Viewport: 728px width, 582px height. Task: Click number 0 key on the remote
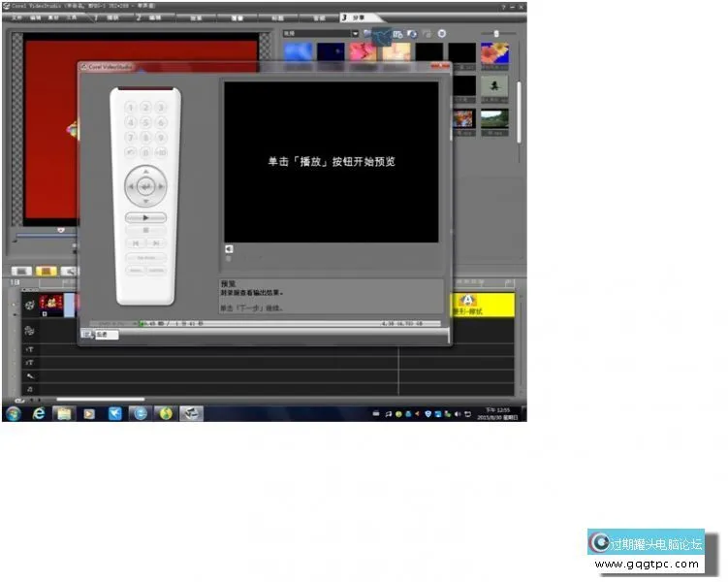point(145,152)
